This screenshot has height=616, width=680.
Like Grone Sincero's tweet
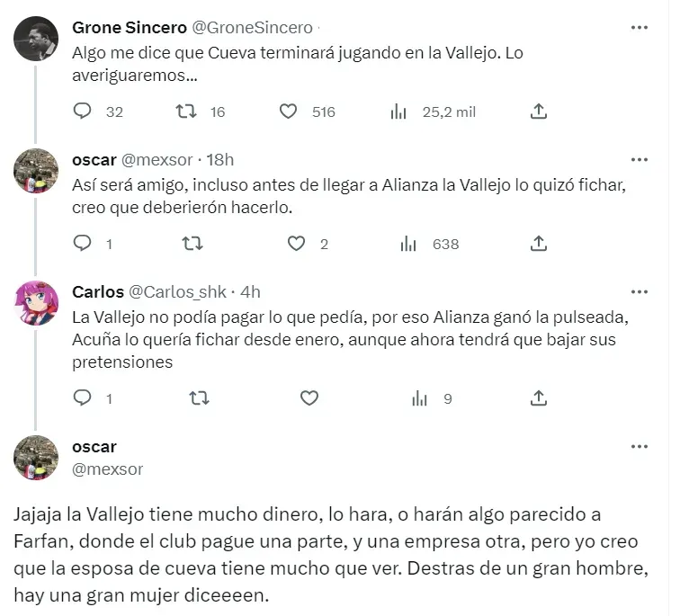[x=288, y=112]
